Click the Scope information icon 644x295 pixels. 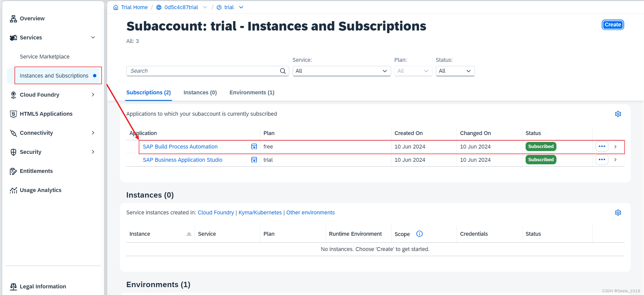[419, 234]
